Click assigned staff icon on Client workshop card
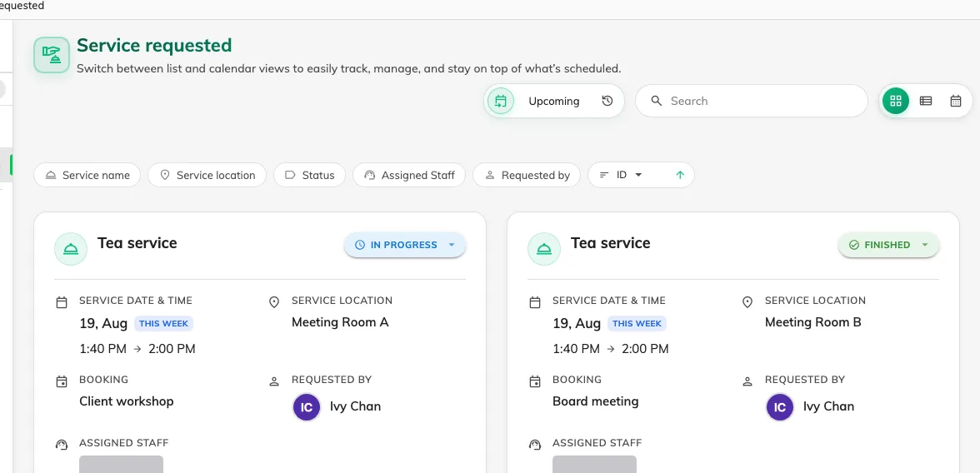Image resolution: width=980 pixels, height=473 pixels. (62, 445)
